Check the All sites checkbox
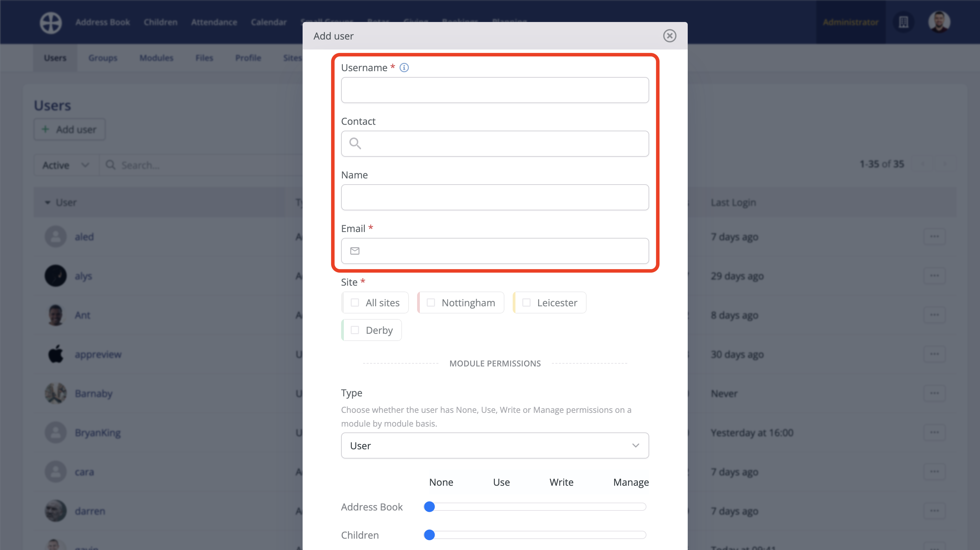The image size is (980, 550). pyautogui.click(x=355, y=302)
